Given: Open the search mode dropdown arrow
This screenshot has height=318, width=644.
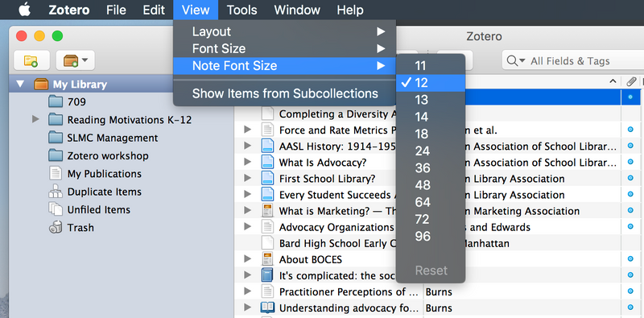Looking at the screenshot, I should (522, 61).
